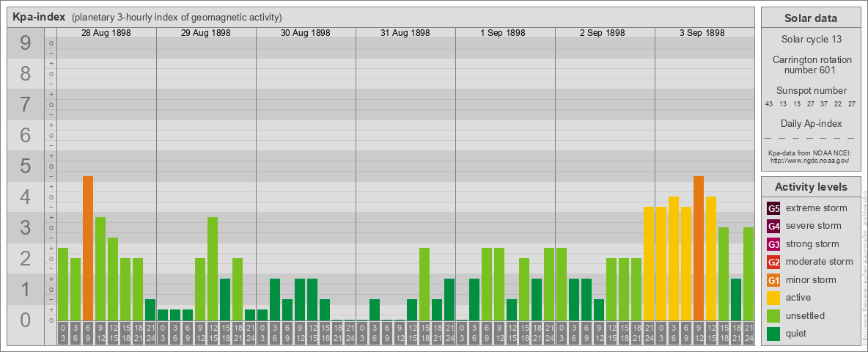
Task: Click the yellow 2 Sep 21–24 bar
Action: pos(649,263)
